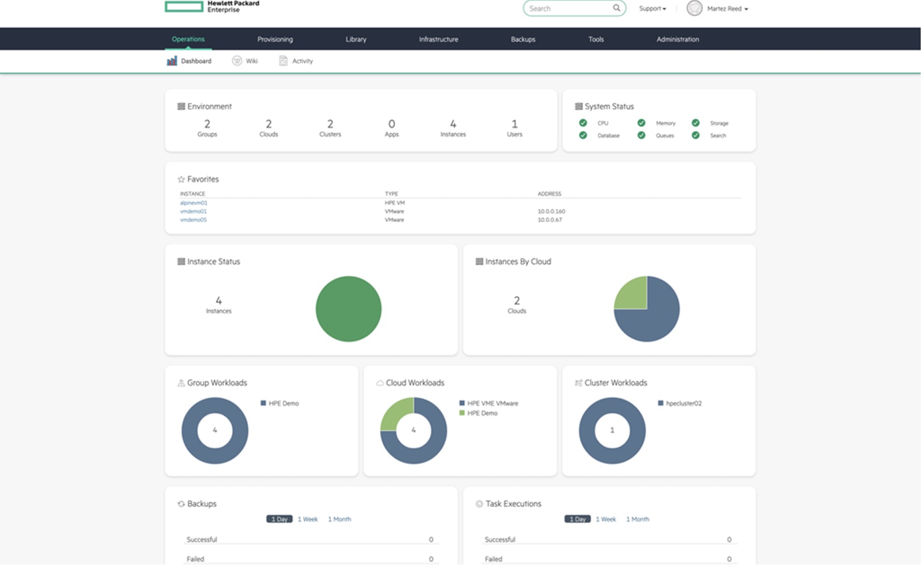Click the search magnifier icon
Image resolution: width=924 pixels, height=570 pixels.
click(x=616, y=8)
